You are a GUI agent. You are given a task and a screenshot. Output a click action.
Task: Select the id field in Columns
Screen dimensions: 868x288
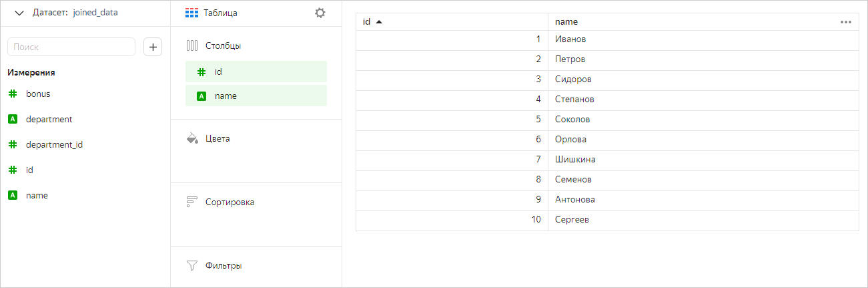tap(256, 71)
